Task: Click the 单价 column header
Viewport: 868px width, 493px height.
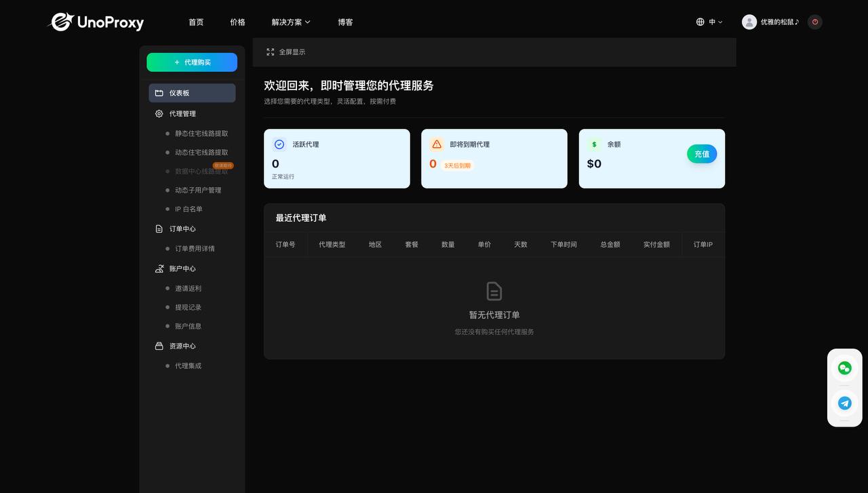Action: click(x=484, y=245)
